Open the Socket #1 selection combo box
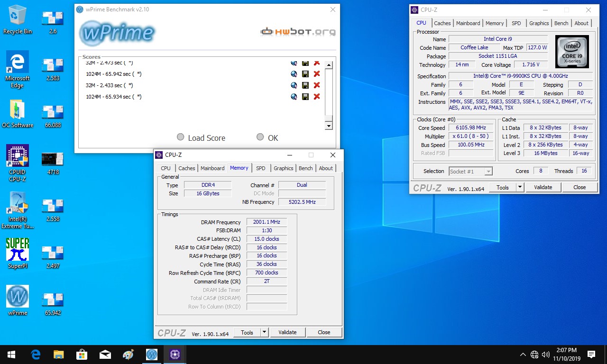 tap(470, 171)
